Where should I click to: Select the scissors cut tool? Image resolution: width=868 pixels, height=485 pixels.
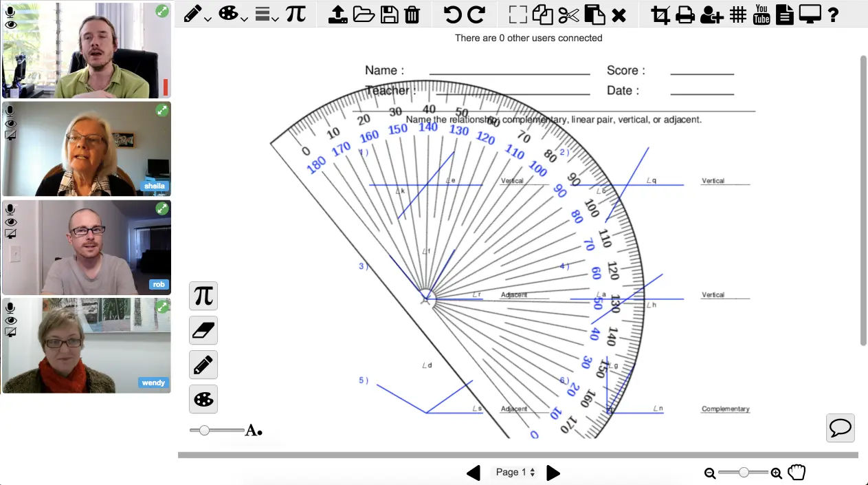[568, 14]
